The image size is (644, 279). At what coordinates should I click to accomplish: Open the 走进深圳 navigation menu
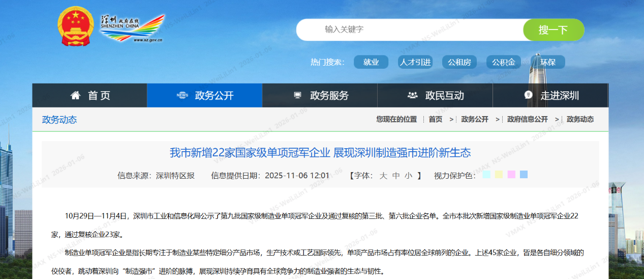(559, 96)
